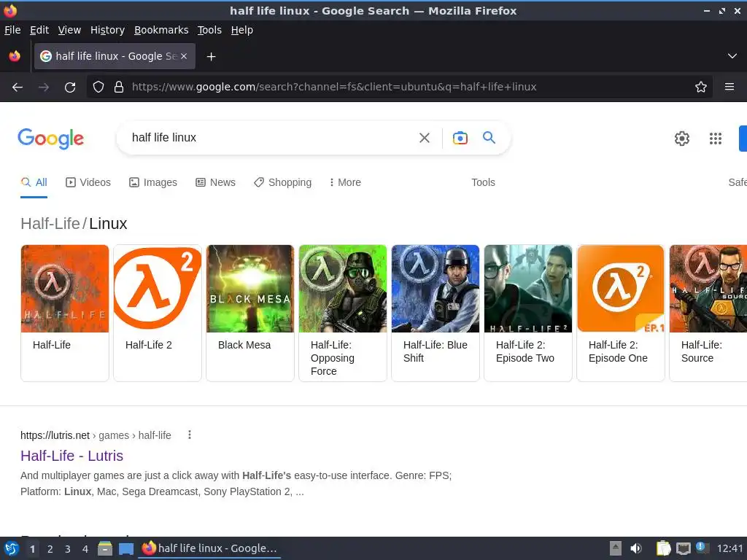The height and width of the screenshot is (560, 747).
Task: Switch to Videos results
Action: click(x=88, y=182)
